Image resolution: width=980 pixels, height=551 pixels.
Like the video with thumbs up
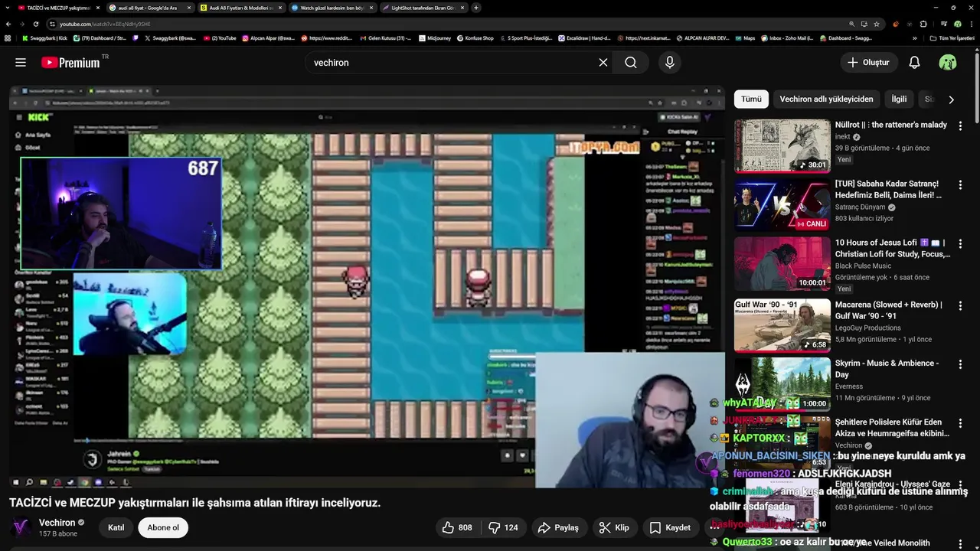[x=457, y=527]
